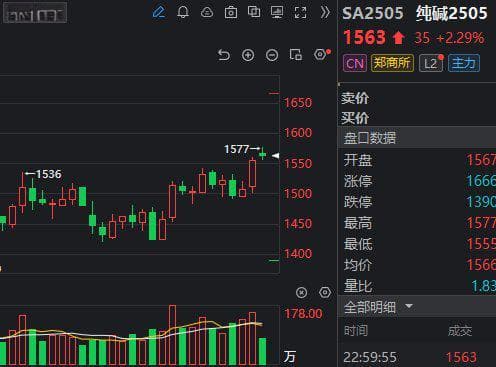Close the volume indicator panel
This screenshot has height=367, width=496.
pos(301,293)
